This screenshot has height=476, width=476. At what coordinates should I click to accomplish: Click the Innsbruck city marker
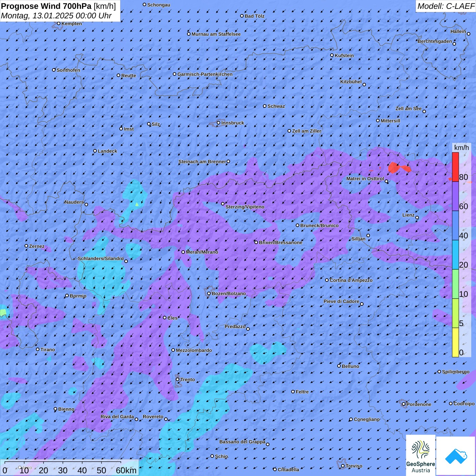[219, 123]
